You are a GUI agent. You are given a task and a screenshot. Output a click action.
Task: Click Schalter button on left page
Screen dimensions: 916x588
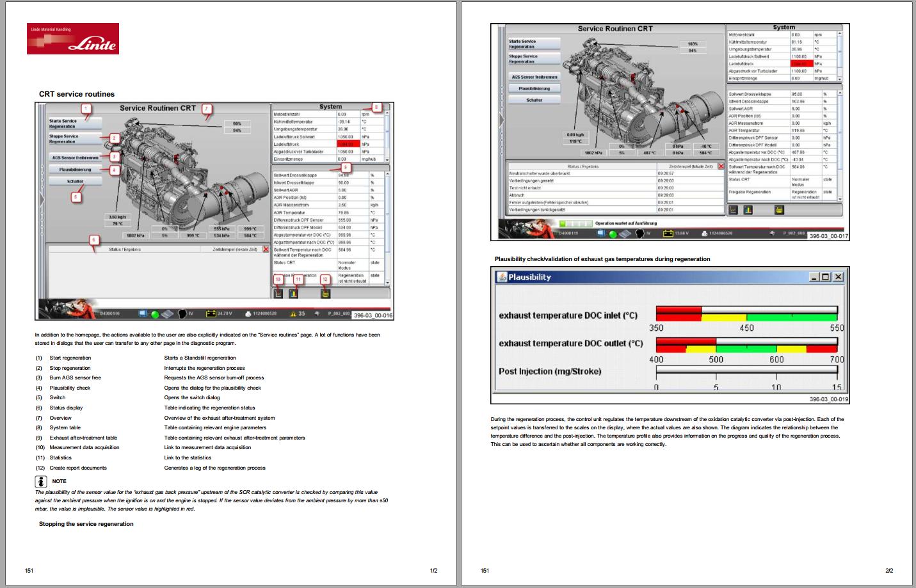click(75, 181)
